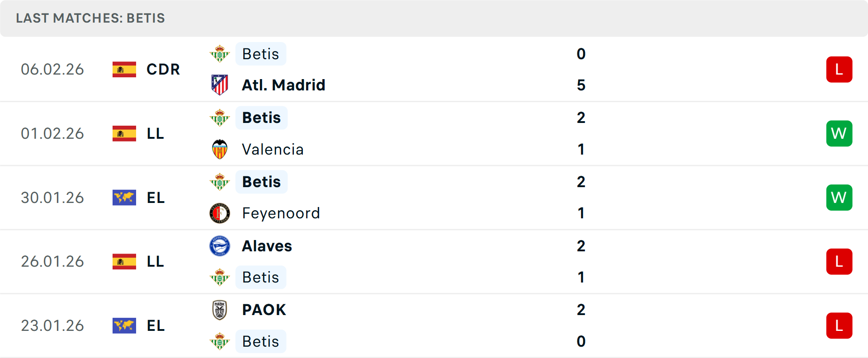Open the Feyenoord team link
Viewport: 868px width, 358px height.
281,213
